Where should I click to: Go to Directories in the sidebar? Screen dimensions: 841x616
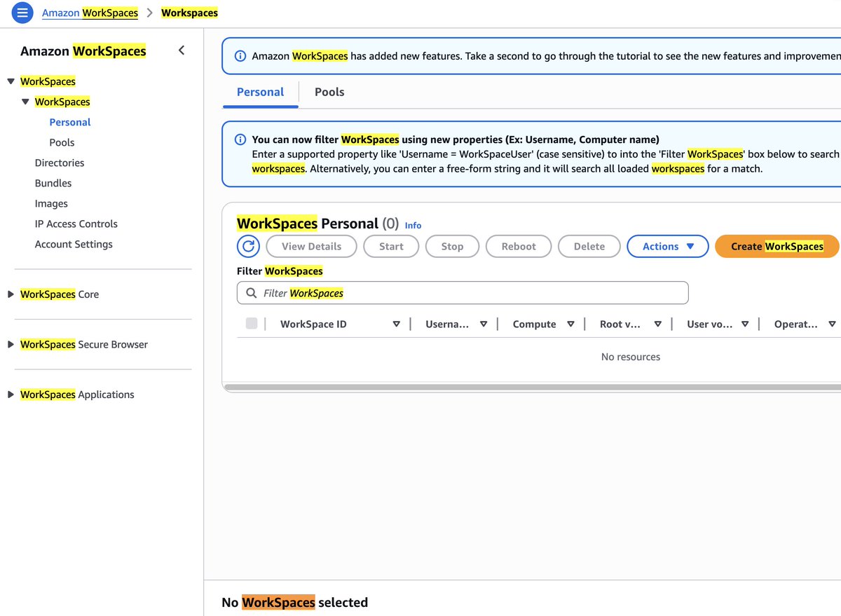coord(60,163)
